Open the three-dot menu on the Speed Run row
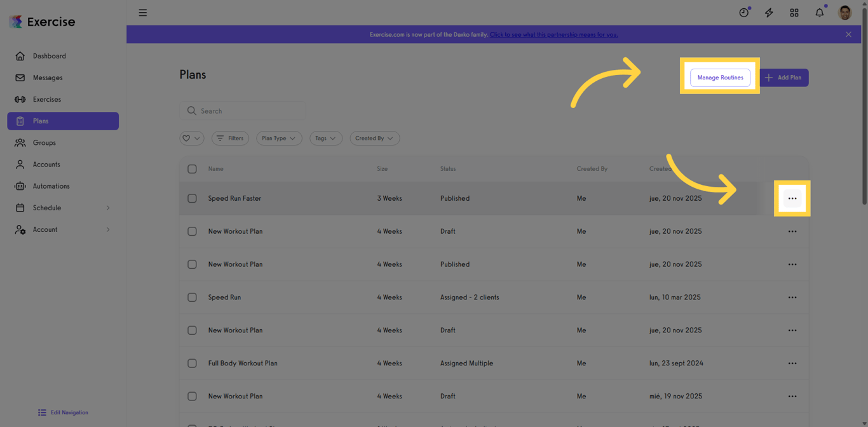 click(792, 297)
